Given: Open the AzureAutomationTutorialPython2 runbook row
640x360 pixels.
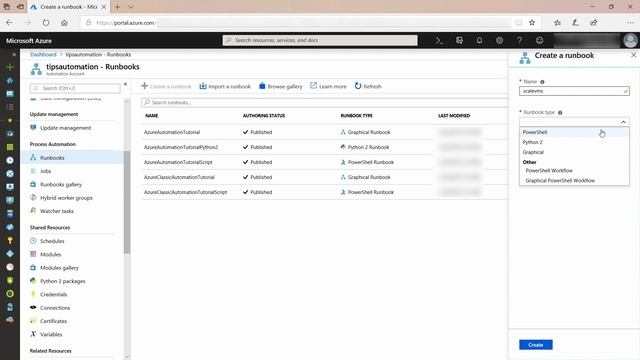Looking at the screenshot, I should [x=324, y=147].
